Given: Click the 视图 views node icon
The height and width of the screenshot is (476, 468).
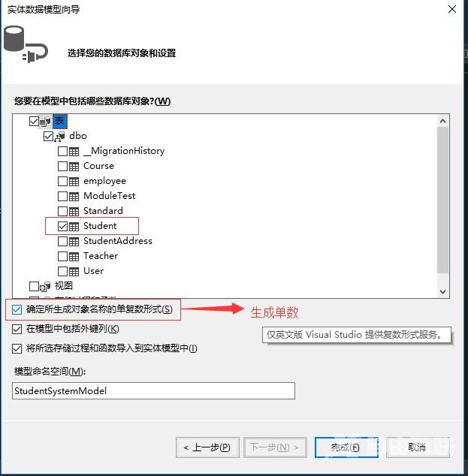Looking at the screenshot, I should [x=45, y=286].
